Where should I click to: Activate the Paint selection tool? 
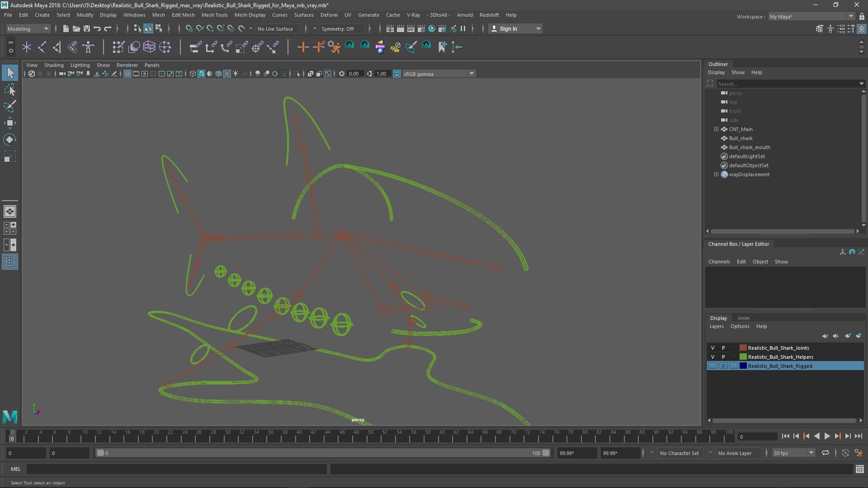click(9, 107)
